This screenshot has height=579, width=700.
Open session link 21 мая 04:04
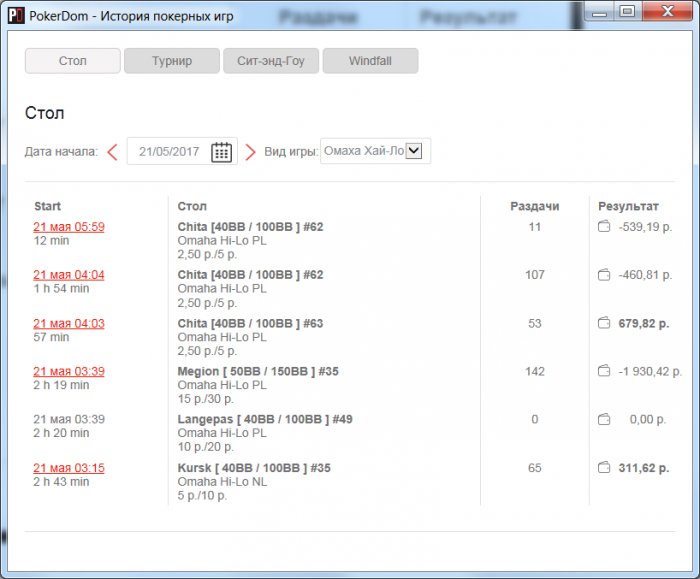69,275
